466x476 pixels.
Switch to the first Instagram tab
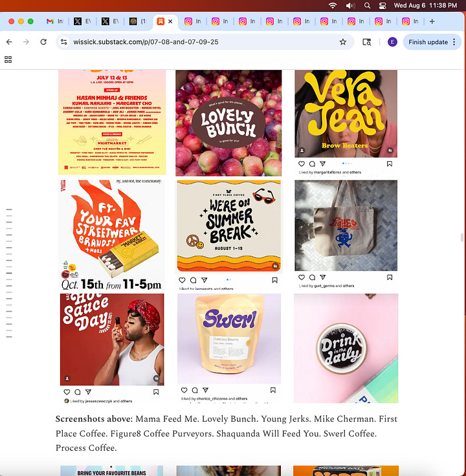[193, 21]
